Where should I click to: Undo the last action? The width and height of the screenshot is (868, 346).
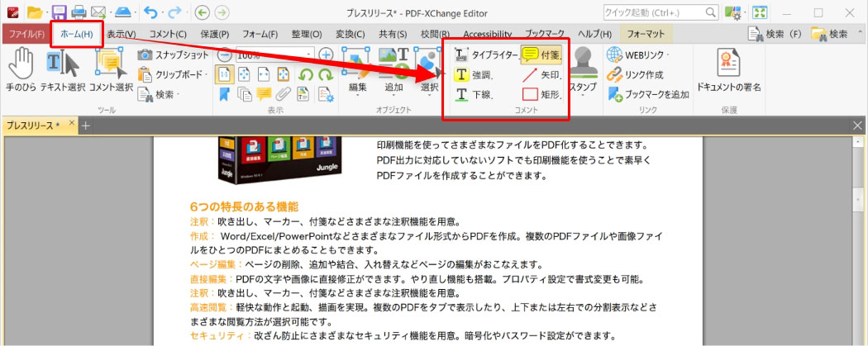150,12
